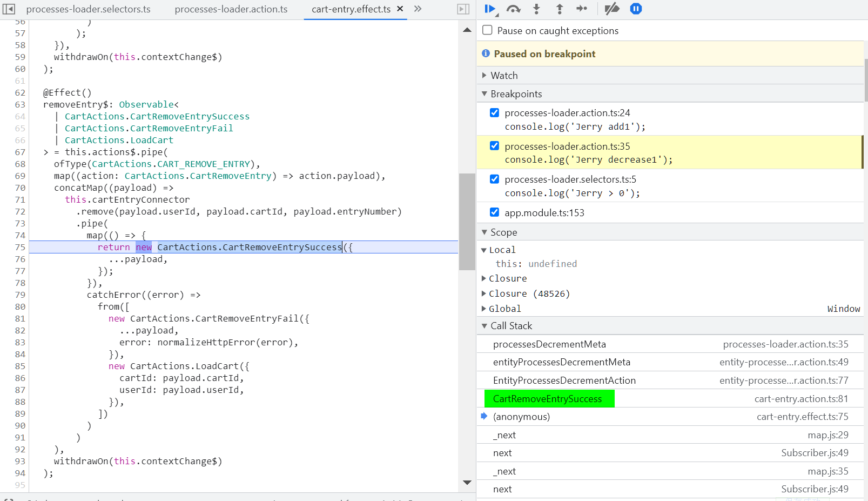Open cart-entry.action.ts:81 source link
This screenshot has width=868, height=501.
[x=801, y=399]
